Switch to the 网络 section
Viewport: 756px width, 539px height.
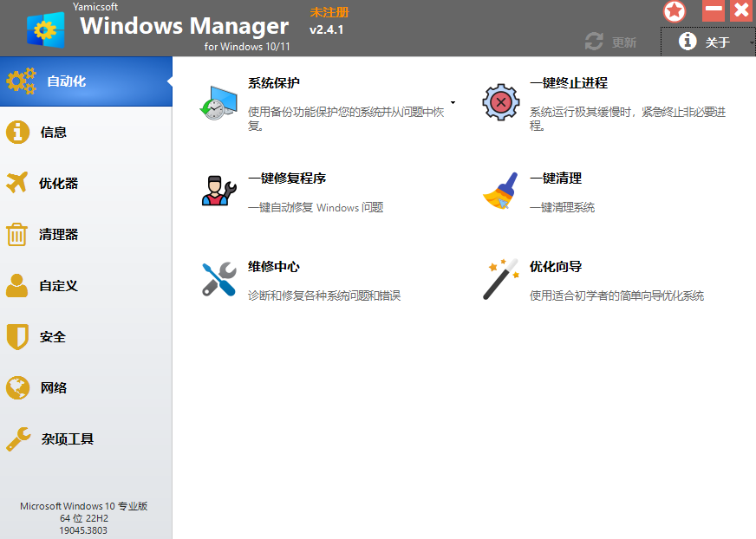[x=87, y=387]
